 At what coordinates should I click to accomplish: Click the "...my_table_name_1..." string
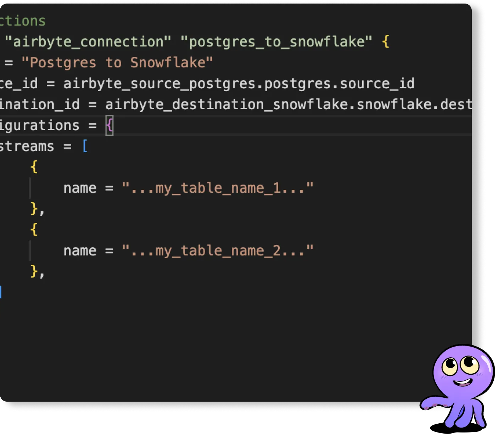218,188
